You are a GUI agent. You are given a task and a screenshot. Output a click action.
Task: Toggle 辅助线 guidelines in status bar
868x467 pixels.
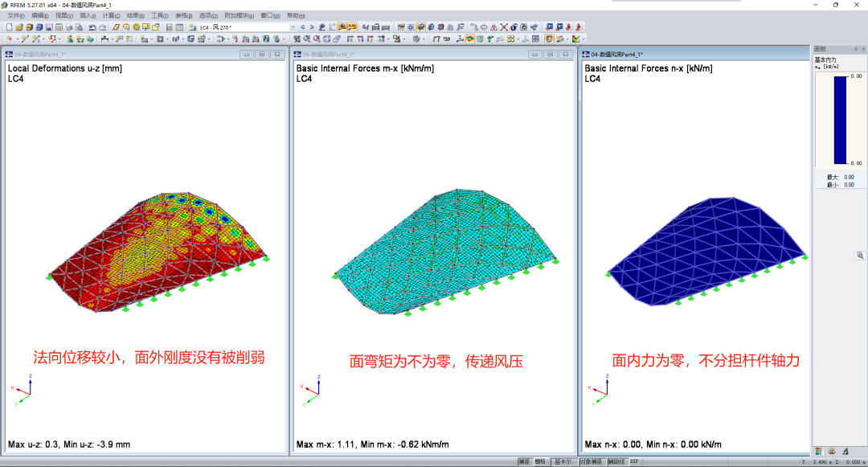point(616,461)
